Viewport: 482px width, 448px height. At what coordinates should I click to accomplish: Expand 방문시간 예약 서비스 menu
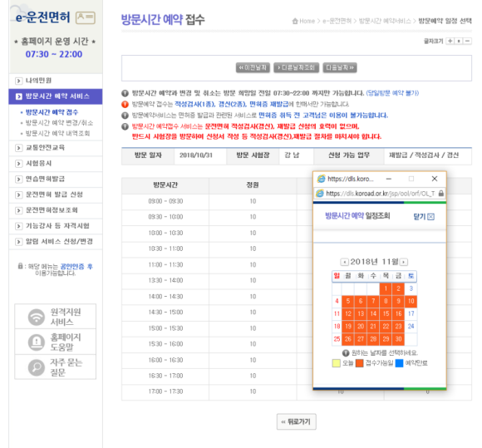coord(56,96)
